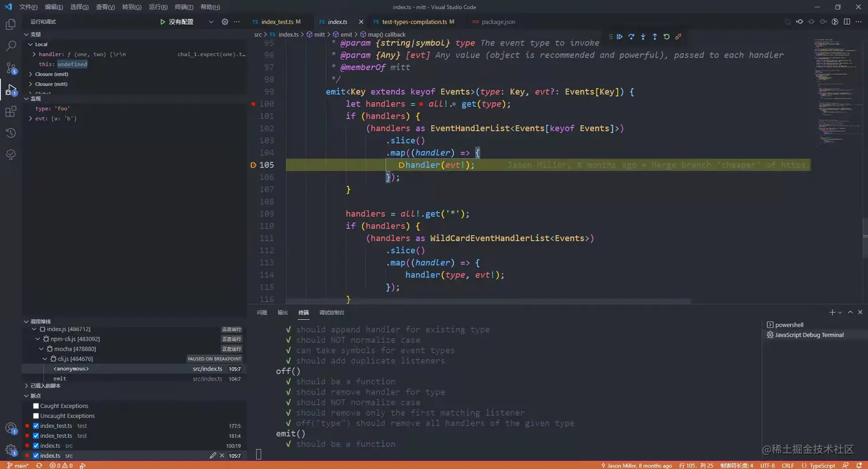Step into in the debug toolbar

[643, 37]
